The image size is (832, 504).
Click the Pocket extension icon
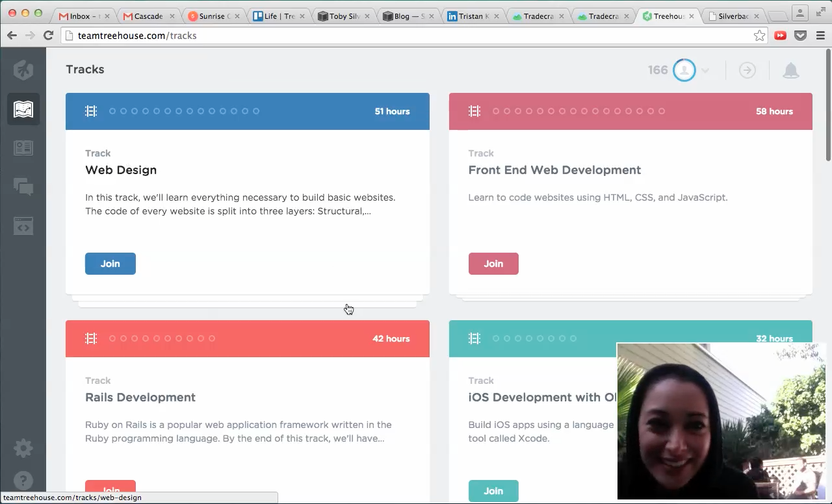[801, 36]
